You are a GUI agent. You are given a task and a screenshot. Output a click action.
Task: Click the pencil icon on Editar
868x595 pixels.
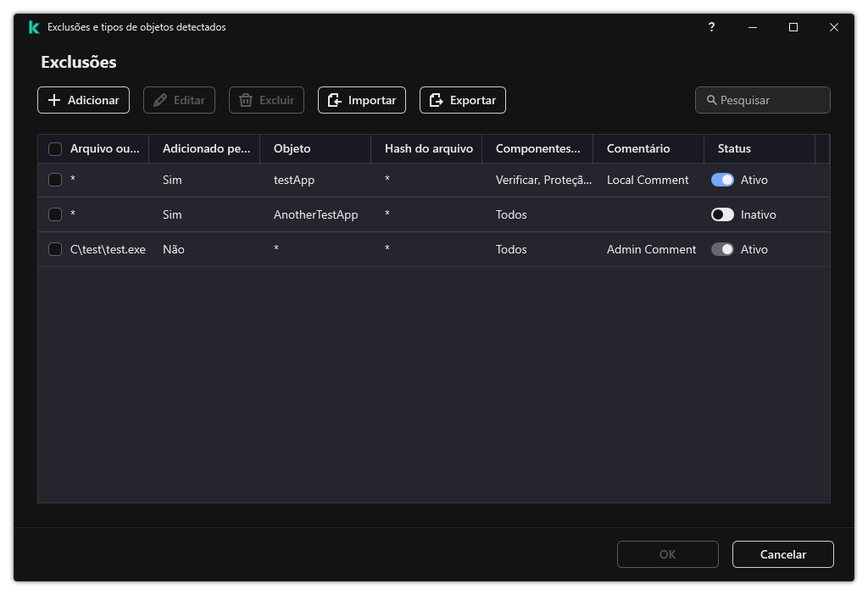160,100
